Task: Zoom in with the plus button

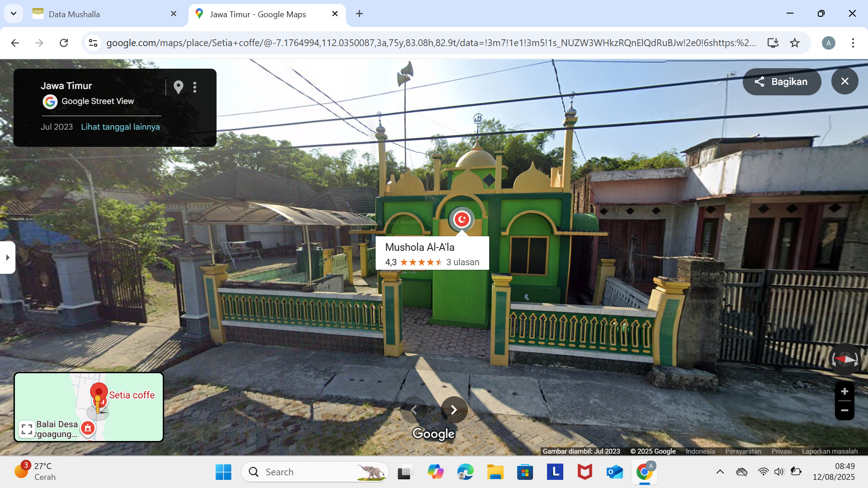Action: pyautogui.click(x=844, y=391)
